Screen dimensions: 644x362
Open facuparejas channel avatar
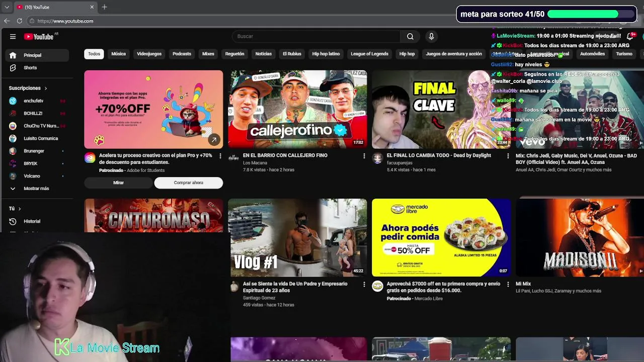pyautogui.click(x=377, y=158)
